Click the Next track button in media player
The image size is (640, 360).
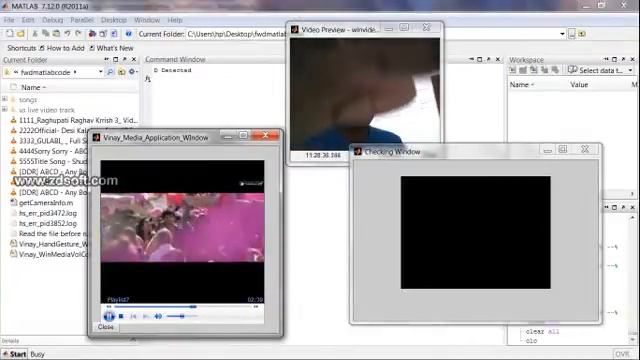[x=145, y=316]
